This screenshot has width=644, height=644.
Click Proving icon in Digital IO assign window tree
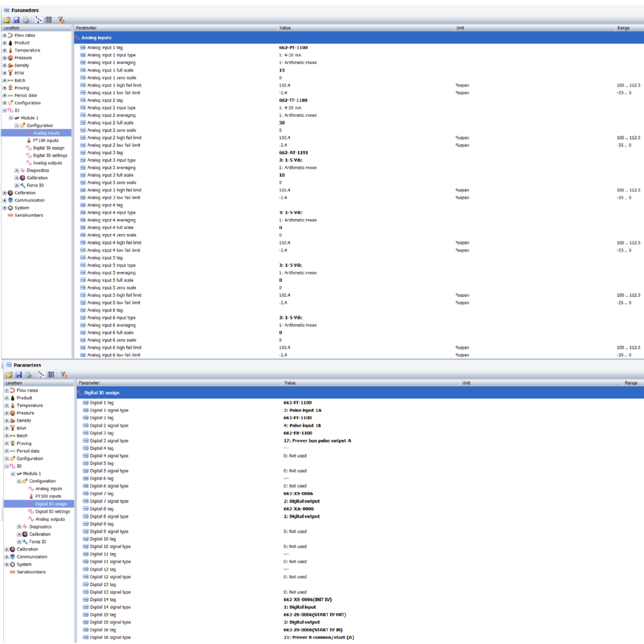click(13, 443)
